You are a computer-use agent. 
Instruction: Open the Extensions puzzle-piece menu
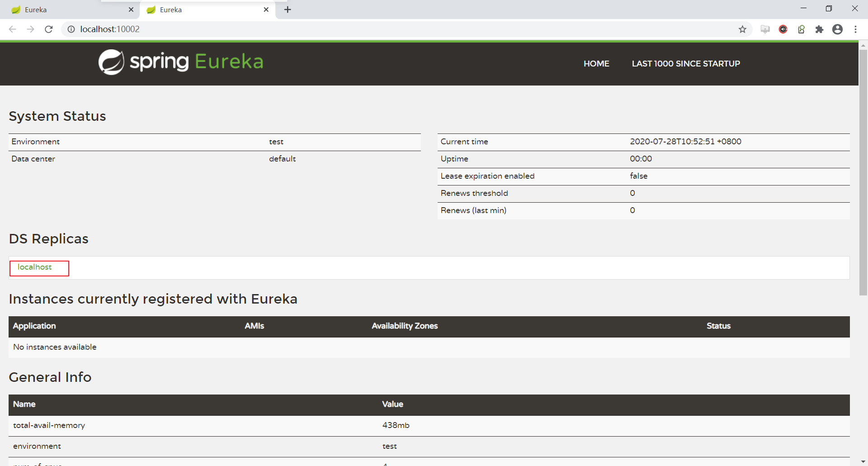coord(819,29)
